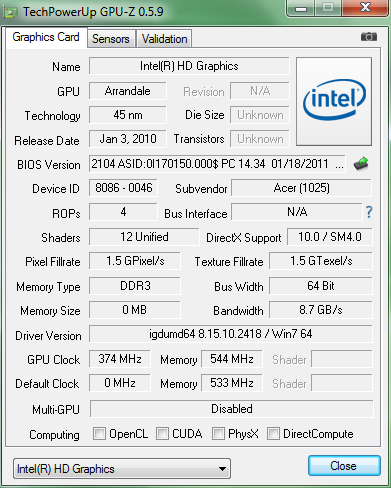Image resolution: width=391 pixels, height=488 pixels.
Task: Click the BIOS Version text field
Action: [217, 164]
